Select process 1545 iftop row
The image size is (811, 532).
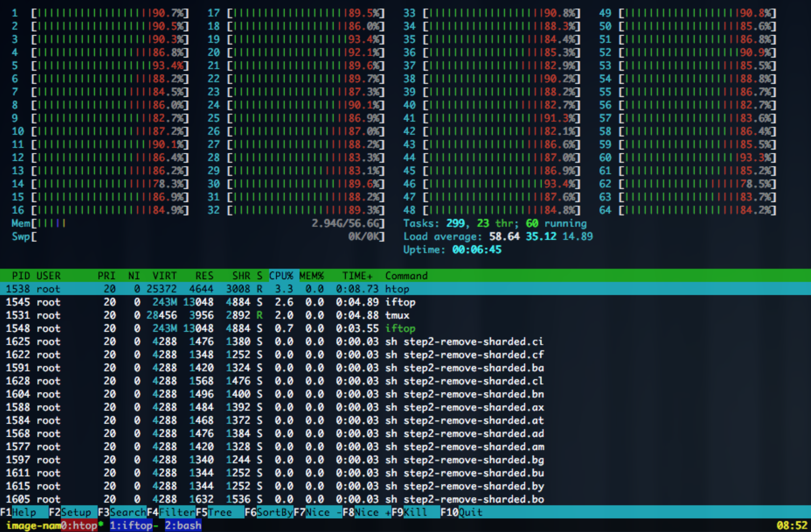click(237, 302)
